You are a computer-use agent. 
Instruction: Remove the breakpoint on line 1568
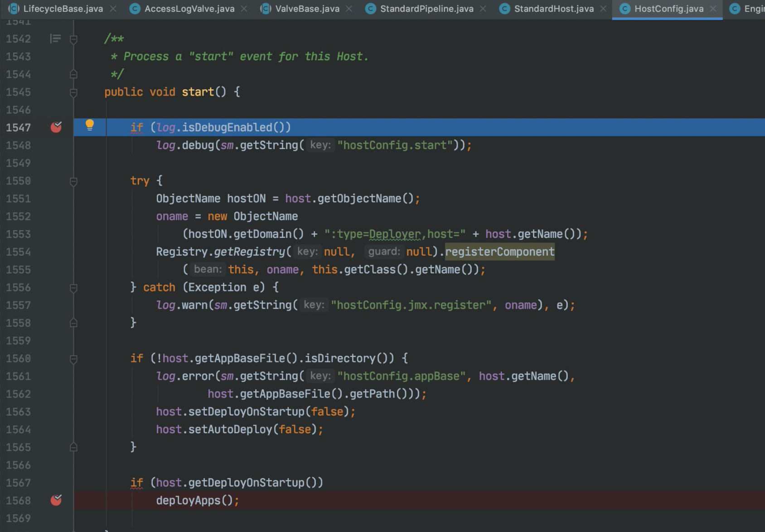point(56,500)
